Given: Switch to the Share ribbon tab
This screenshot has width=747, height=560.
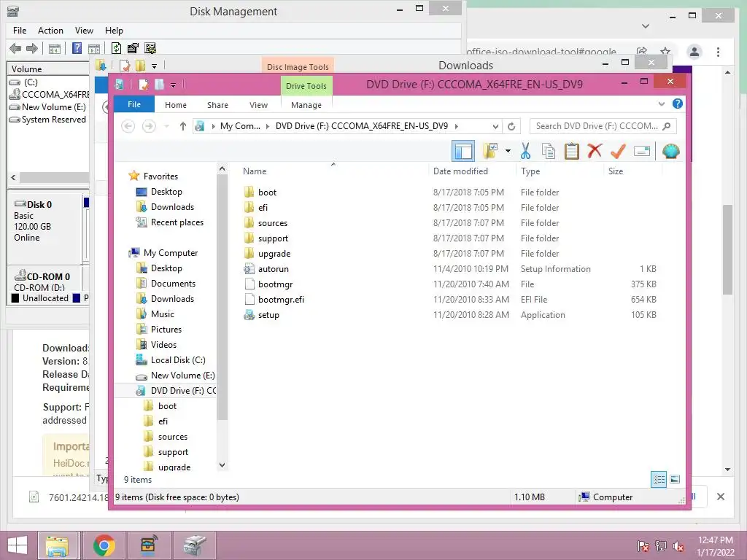Looking at the screenshot, I should [217, 105].
